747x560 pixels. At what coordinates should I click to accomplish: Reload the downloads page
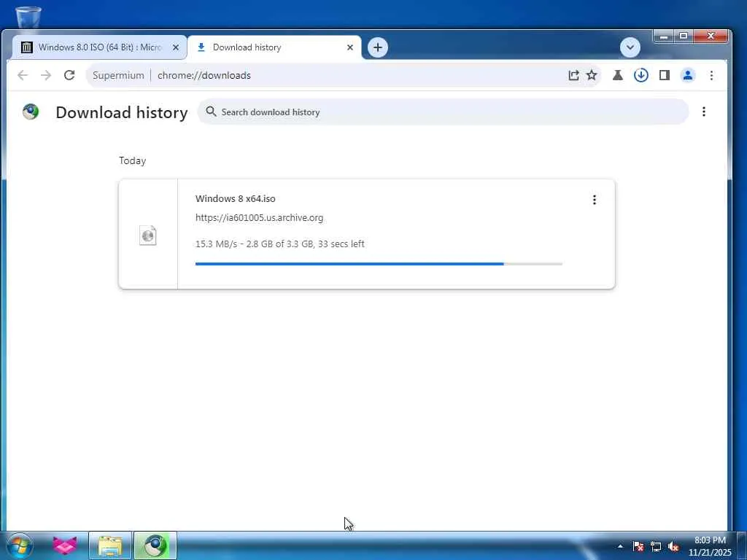(x=69, y=75)
